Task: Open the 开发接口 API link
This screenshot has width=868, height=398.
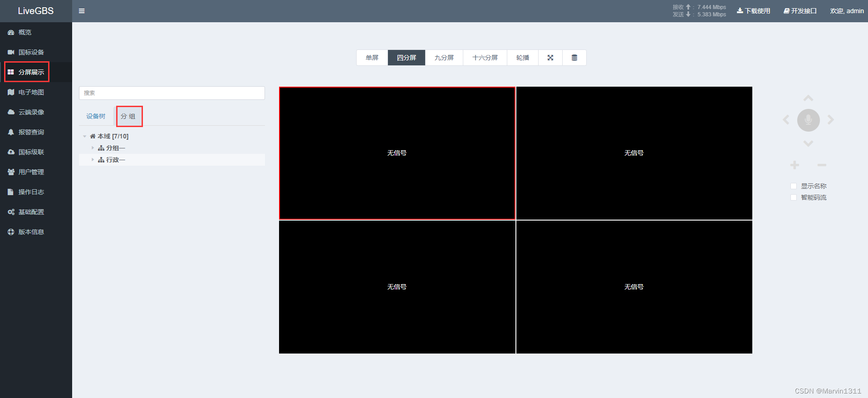Action: click(800, 11)
